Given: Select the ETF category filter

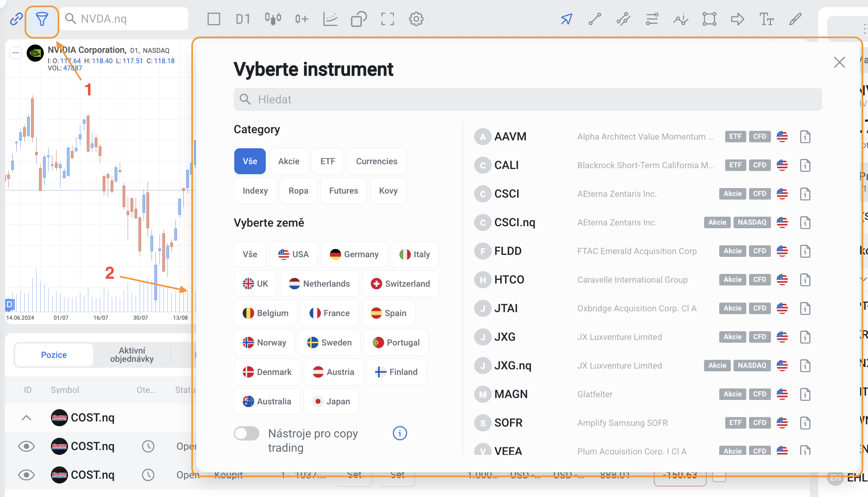Looking at the screenshot, I should 327,161.
